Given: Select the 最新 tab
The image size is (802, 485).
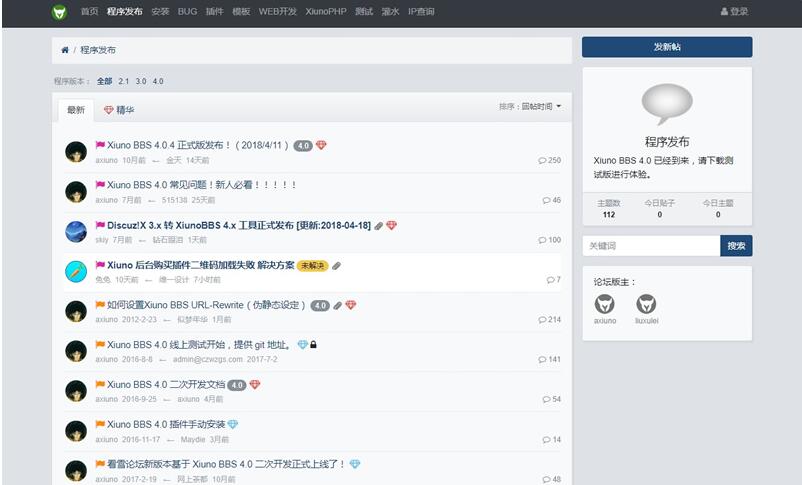Looking at the screenshot, I should click(76, 110).
